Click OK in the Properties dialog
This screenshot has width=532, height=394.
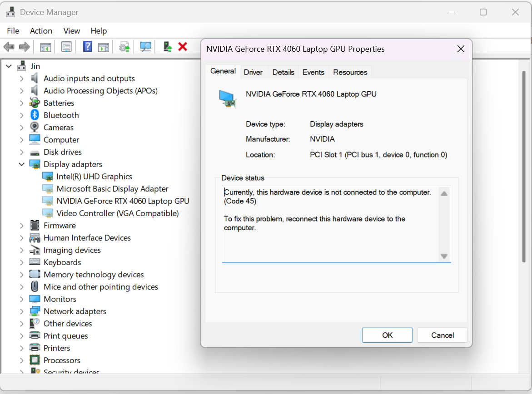[x=387, y=335]
